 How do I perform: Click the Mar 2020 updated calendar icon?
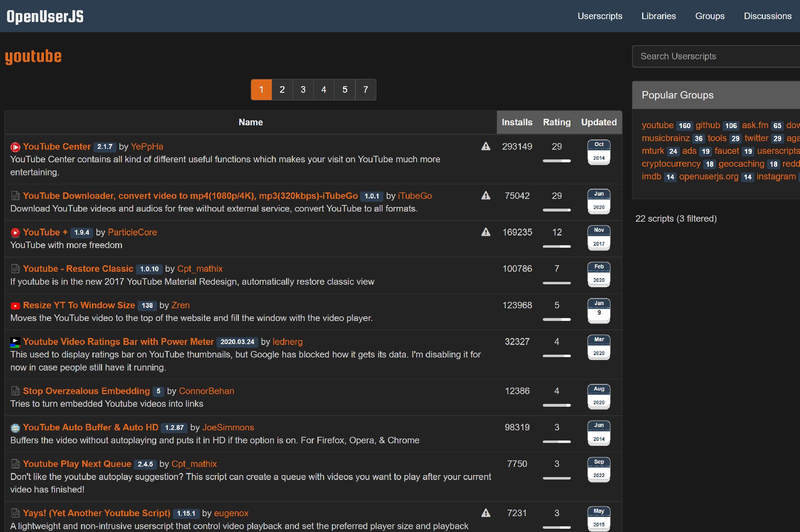point(599,347)
